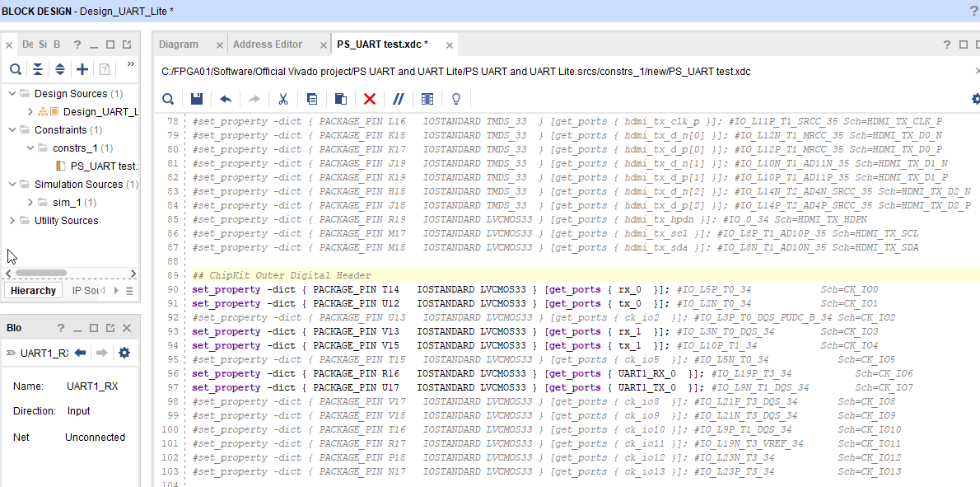The width and height of the screenshot is (980, 487).
Task: Click the Undo arrow in editor toolbar
Action: tap(225, 99)
